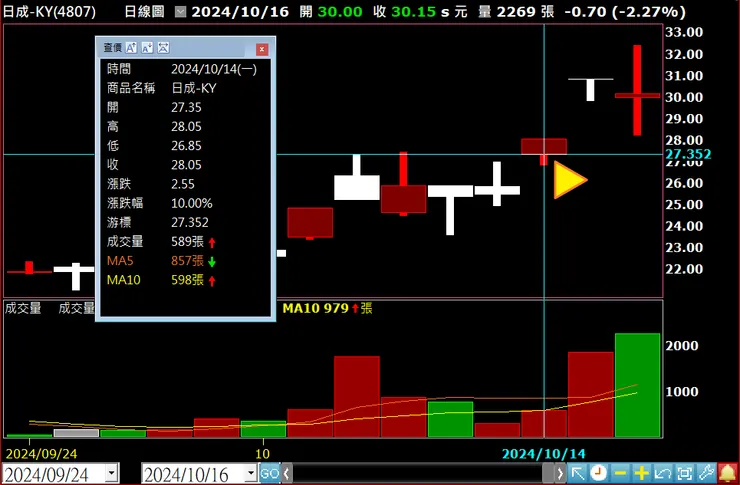Open the start date 2024/09/24 dropdown
This screenshot has height=485, width=740.
point(112,473)
